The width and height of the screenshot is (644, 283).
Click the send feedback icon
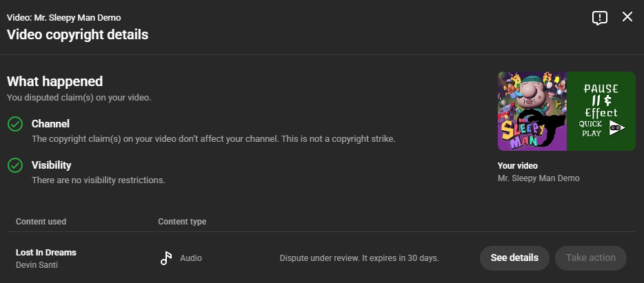600,18
